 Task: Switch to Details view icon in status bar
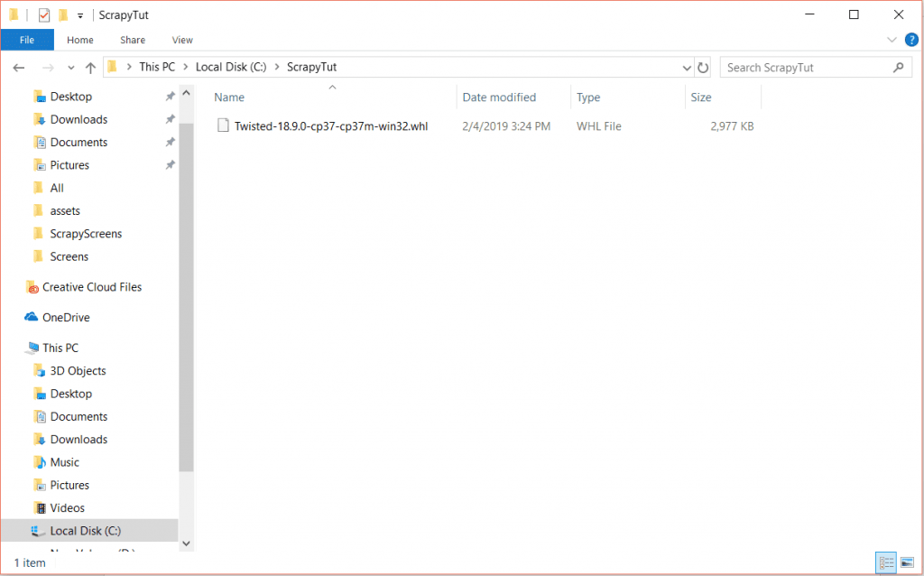[x=886, y=562]
